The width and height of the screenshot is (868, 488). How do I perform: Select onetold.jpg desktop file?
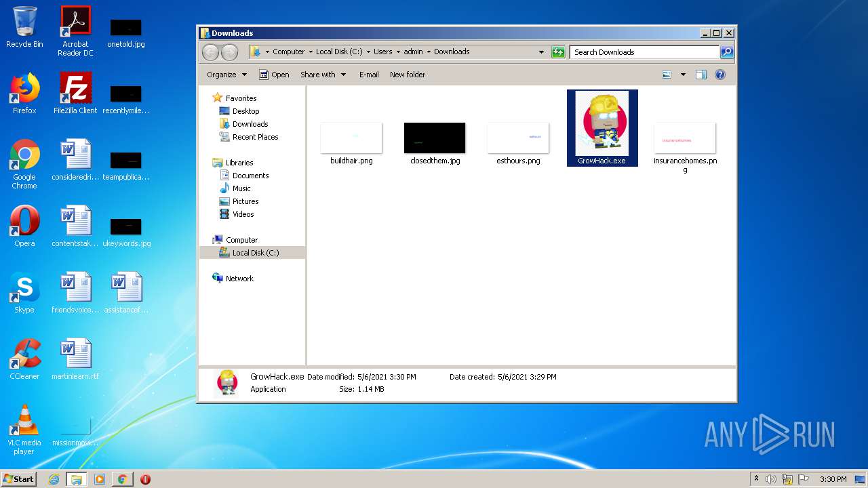(126, 33)
